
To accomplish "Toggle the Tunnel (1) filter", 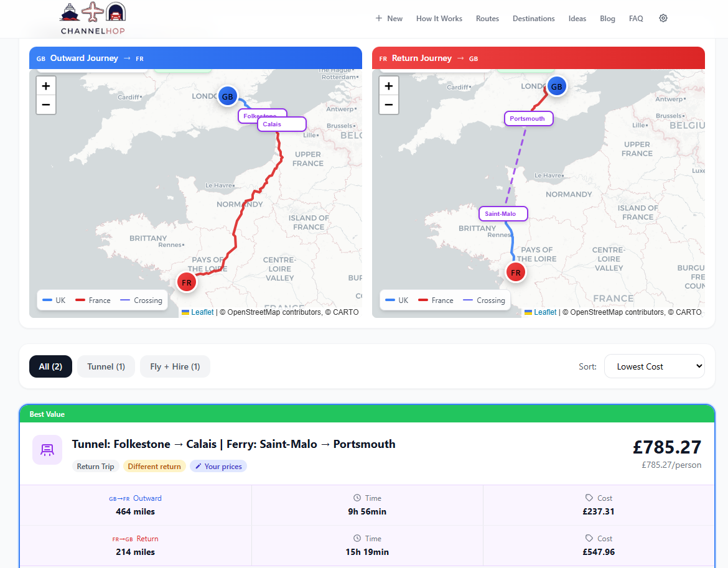I will (105, 366).
